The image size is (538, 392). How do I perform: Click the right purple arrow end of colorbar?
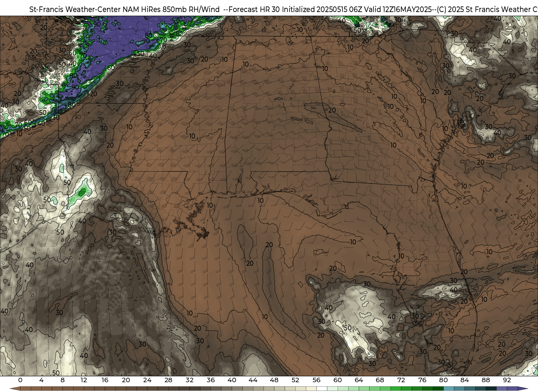(523, 389)
